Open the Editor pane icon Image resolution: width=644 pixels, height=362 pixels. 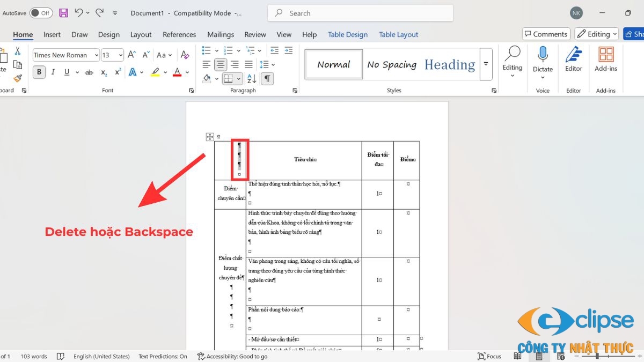pyautogui.click(x=573, y=59)
